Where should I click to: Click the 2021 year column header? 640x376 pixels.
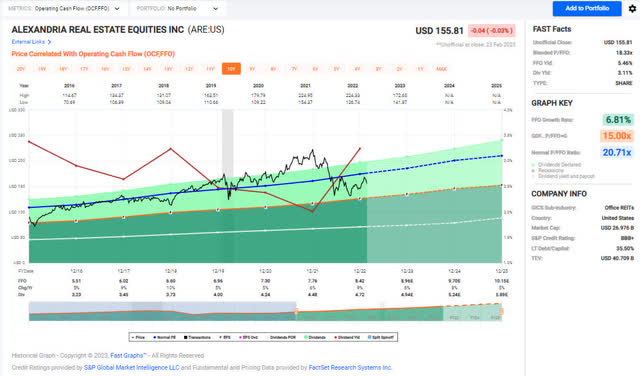(305, 86)
